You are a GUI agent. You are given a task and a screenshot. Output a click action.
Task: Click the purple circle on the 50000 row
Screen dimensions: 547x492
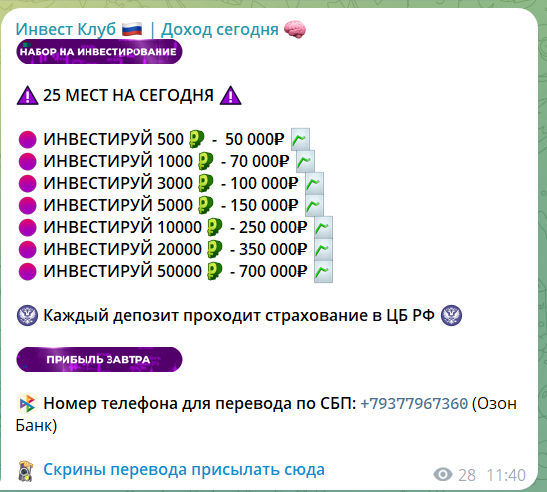point(27,271)
